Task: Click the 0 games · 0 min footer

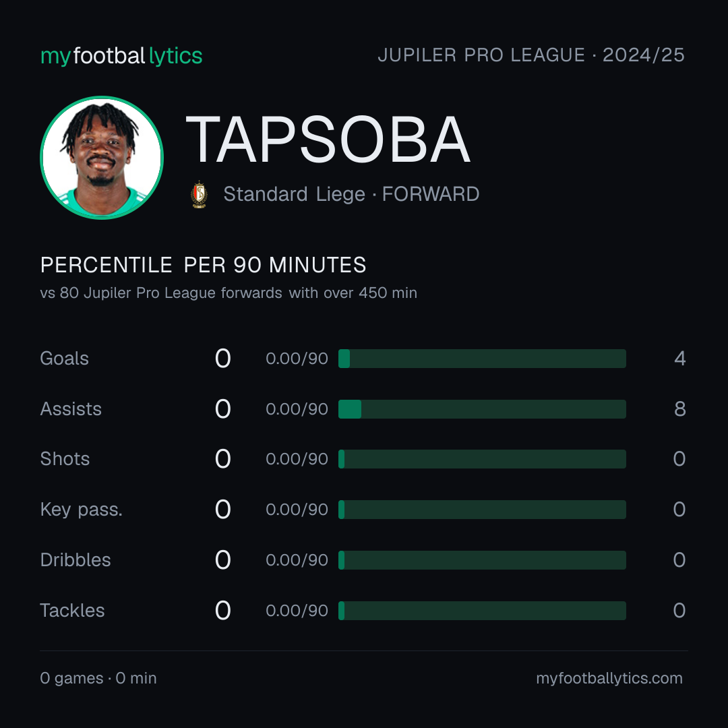Action: point(98,678)
